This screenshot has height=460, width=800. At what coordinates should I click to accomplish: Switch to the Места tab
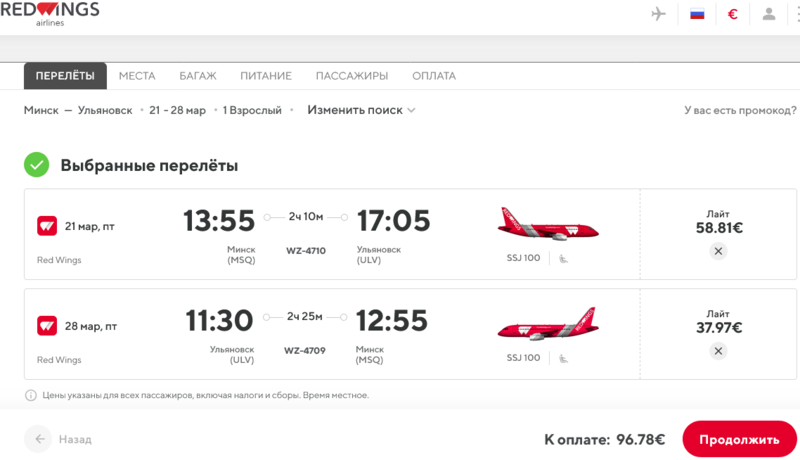(137, 76)
